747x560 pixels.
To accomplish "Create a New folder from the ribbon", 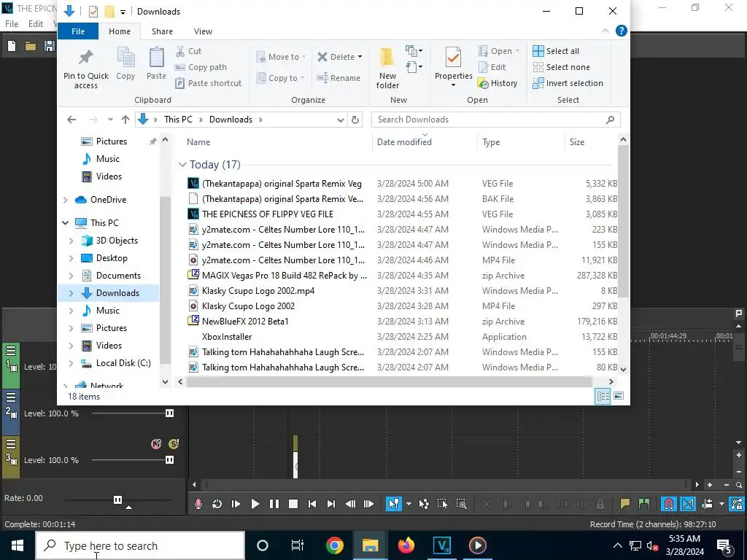I will point(387,69).
